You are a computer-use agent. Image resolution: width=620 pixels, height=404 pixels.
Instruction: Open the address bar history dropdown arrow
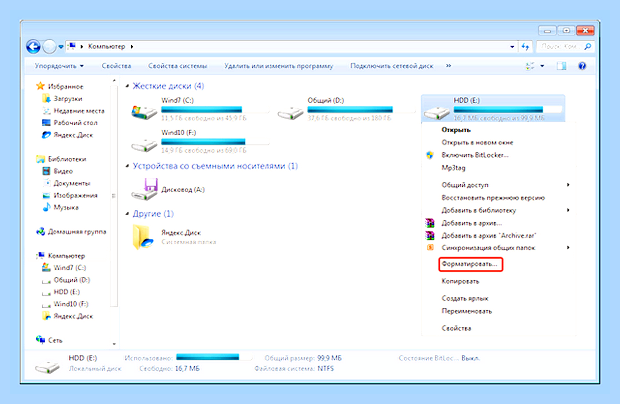click(512, 47)
